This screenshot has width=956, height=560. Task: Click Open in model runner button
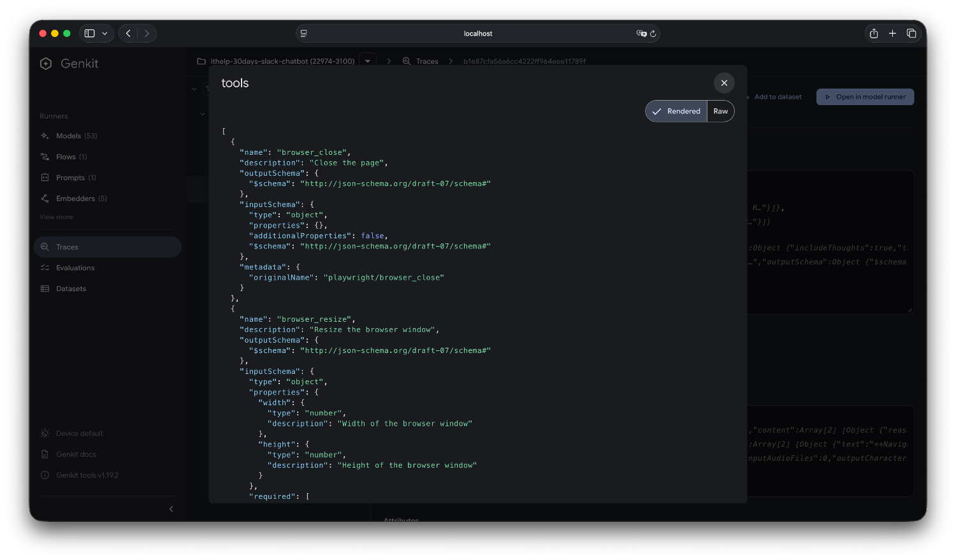click(865, 97)
